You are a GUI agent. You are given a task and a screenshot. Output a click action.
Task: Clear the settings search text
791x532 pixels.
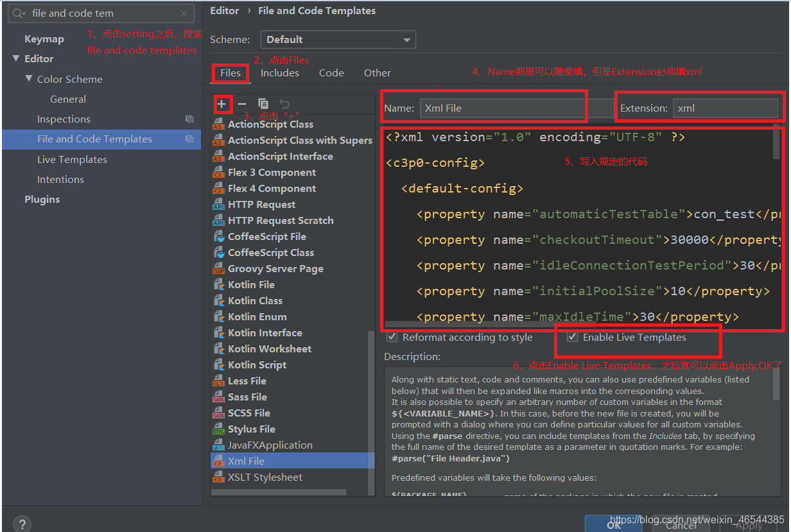click(x=184, y=13)
